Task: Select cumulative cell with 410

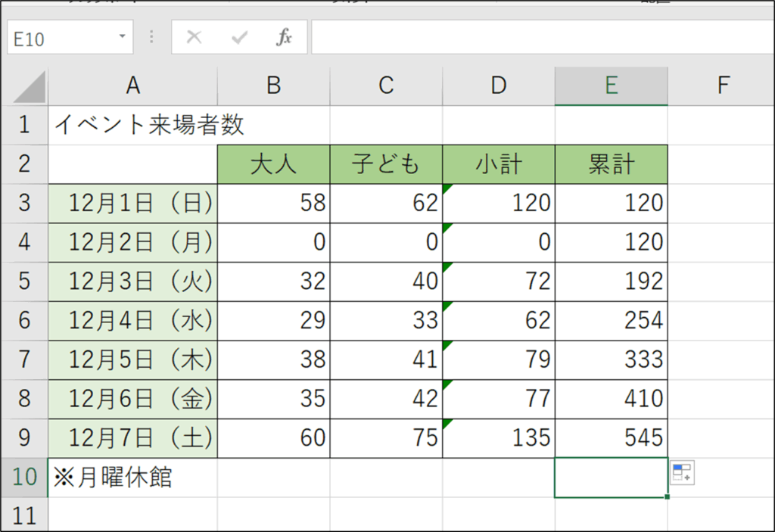Action: (612, 399)
